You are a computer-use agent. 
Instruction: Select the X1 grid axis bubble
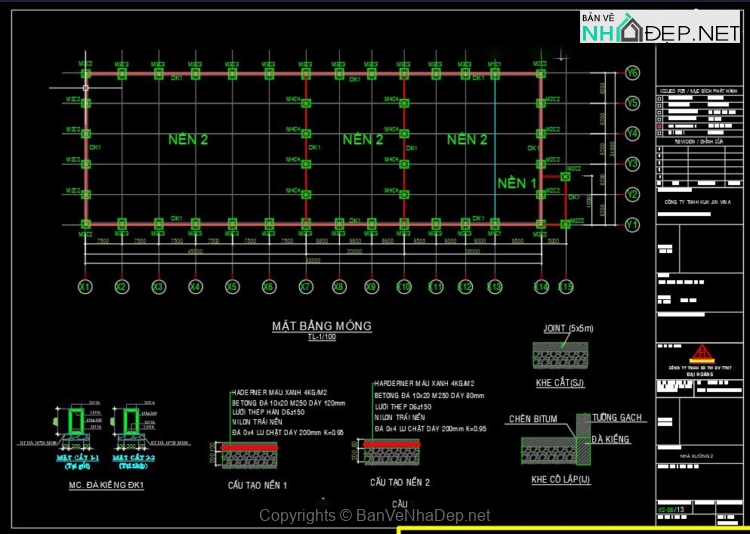[85, 287]
